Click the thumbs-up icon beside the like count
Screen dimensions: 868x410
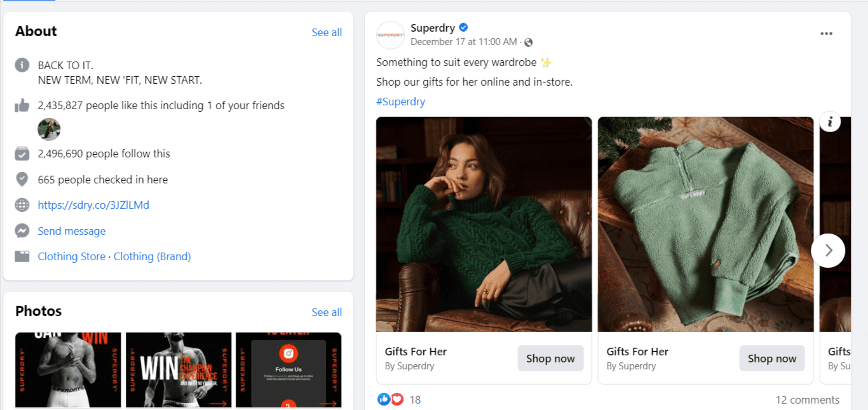point(22,105)
